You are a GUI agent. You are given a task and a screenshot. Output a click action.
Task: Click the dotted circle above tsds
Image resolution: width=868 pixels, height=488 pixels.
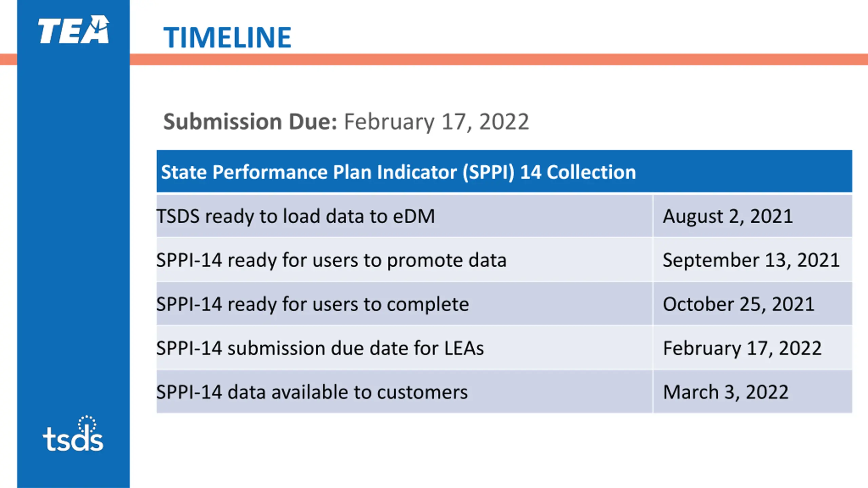(x=87, y=424)
